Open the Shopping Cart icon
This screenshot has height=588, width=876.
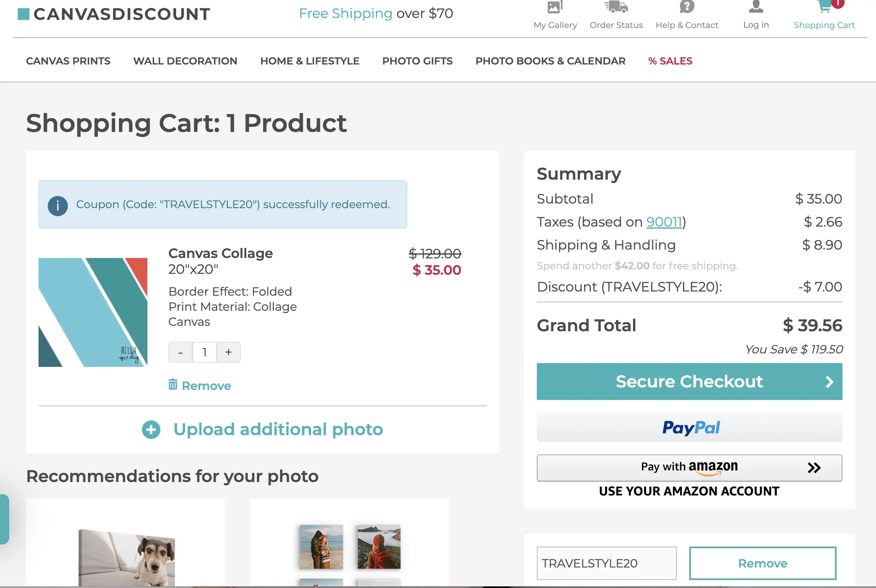click(824, 7)
